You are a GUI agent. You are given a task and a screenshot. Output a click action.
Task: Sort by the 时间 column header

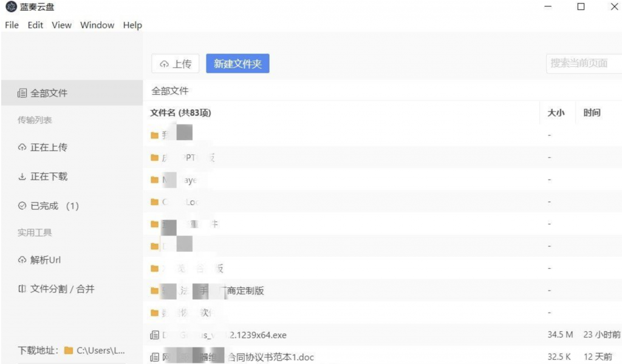click(592, 113)
